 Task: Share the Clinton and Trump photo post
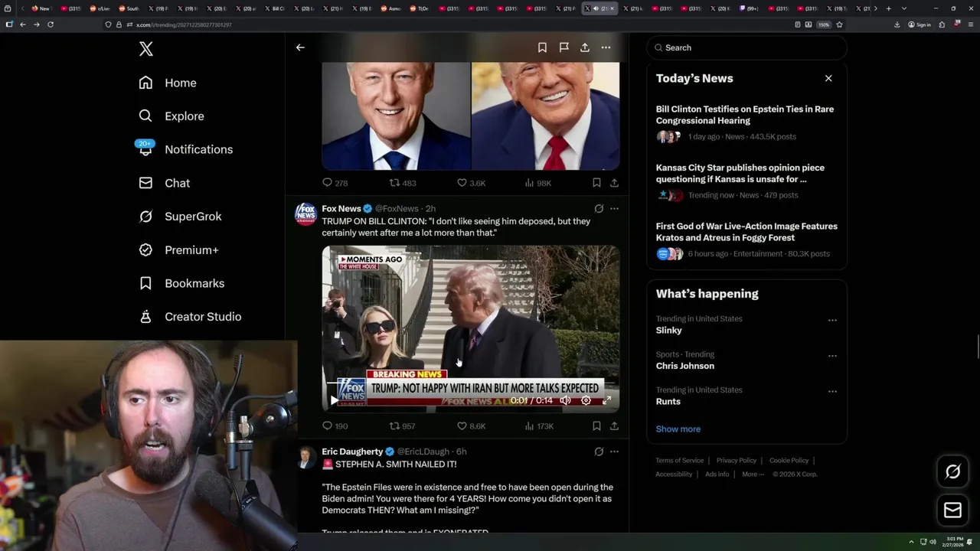(x=614, y=183)
